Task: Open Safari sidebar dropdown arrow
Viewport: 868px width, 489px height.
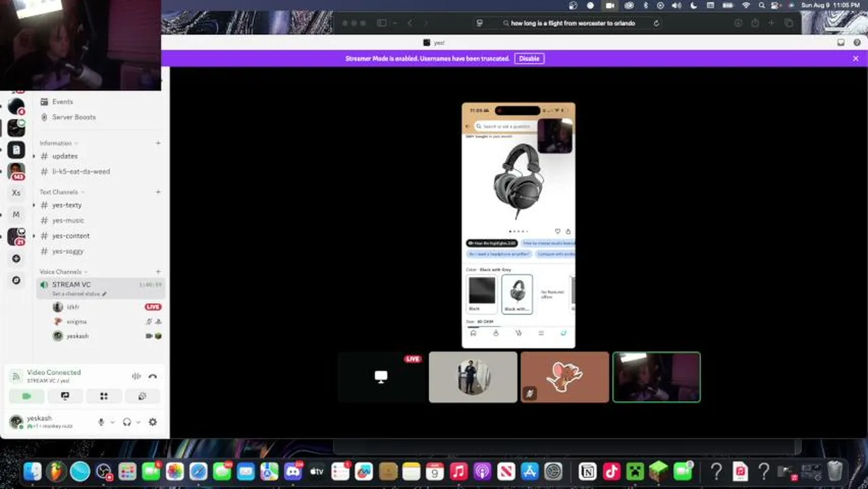Action: pyautogui.click(x=393, y=23)
